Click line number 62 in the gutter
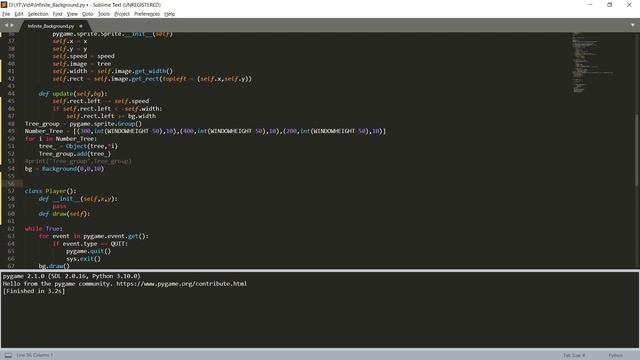 (11, 229)
